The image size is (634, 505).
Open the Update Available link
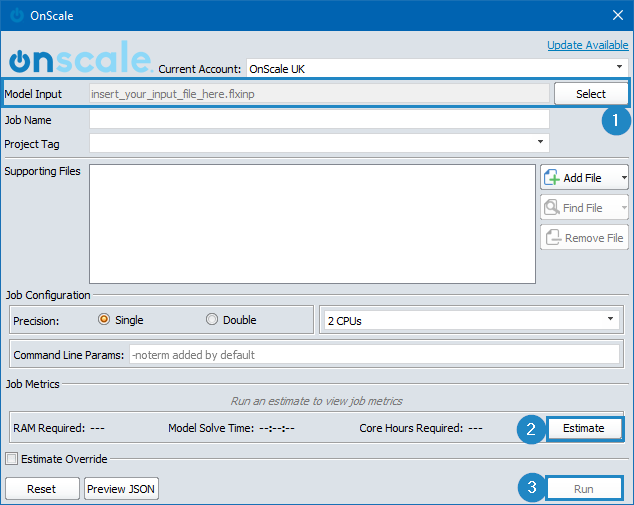pyautogui.click(x=588, y=45)
